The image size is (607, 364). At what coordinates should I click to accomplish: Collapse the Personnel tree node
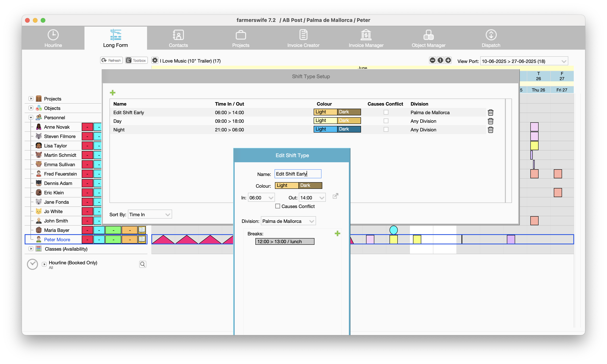point(31,117)
